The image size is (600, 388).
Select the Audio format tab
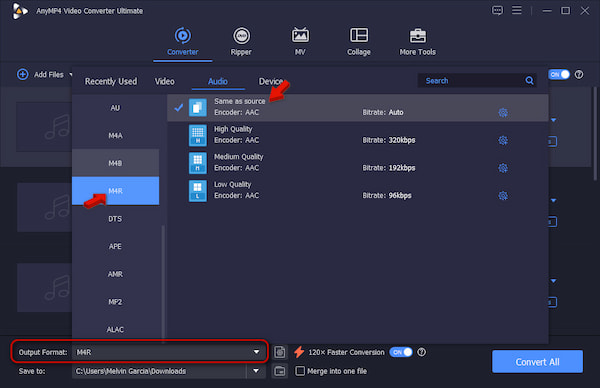[218, 81]
